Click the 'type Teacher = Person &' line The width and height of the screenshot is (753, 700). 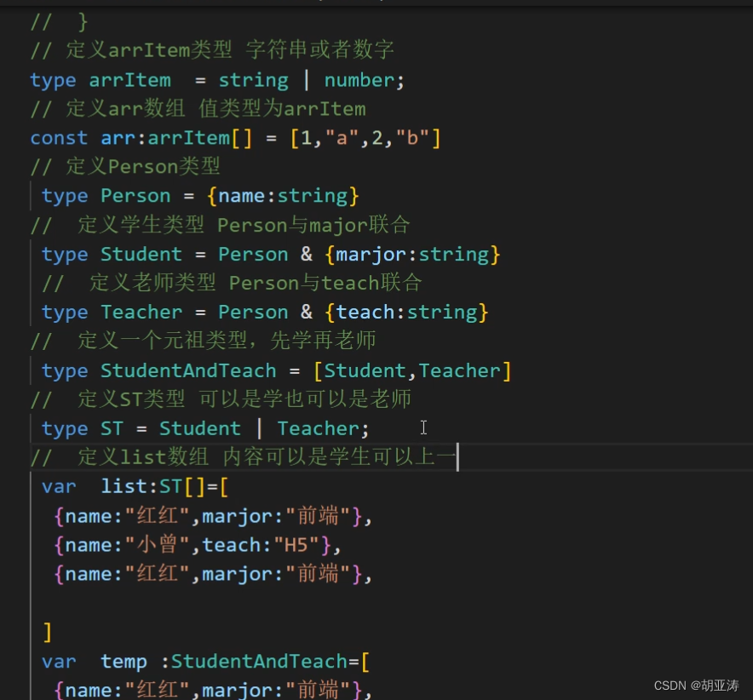[x=265, y=313]
